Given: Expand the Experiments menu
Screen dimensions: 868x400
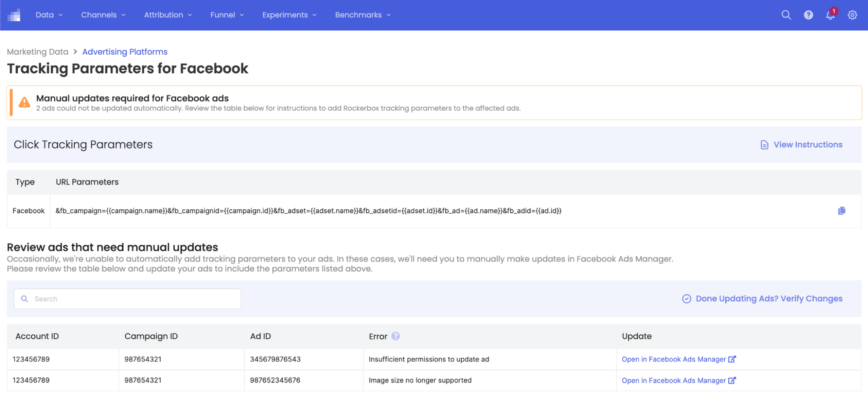Looking at the screenshot, I should click(290, 15).
